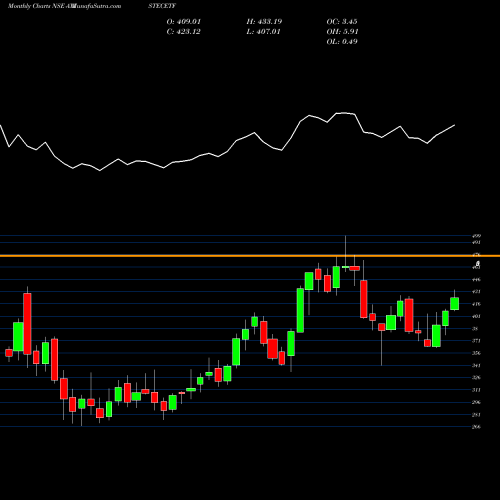
Task: Click the 491 price axis label
Action: pos(476,242)
